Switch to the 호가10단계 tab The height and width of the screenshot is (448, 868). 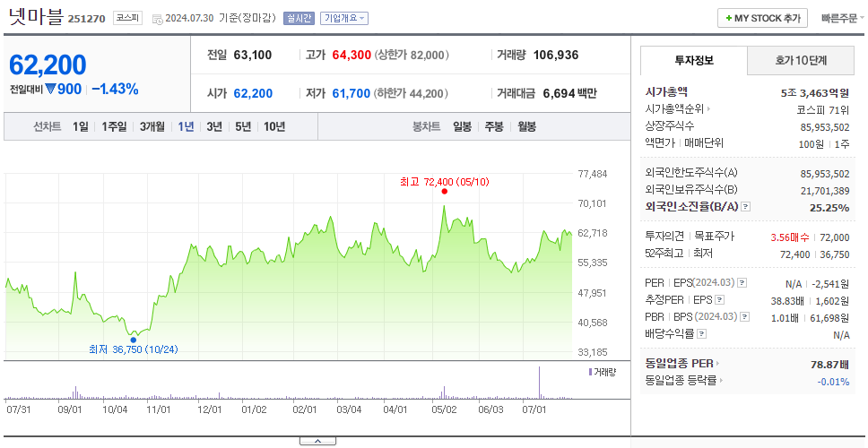(x=801, y=61)
